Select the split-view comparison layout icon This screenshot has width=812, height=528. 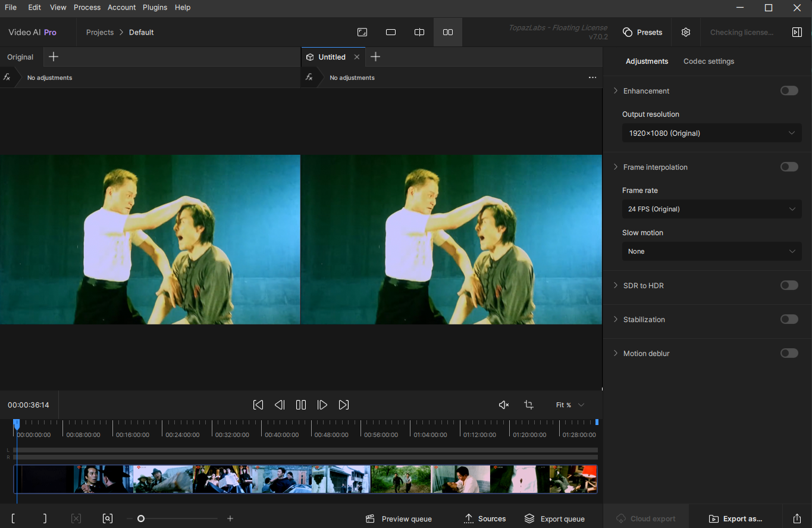tap(419, 32)
